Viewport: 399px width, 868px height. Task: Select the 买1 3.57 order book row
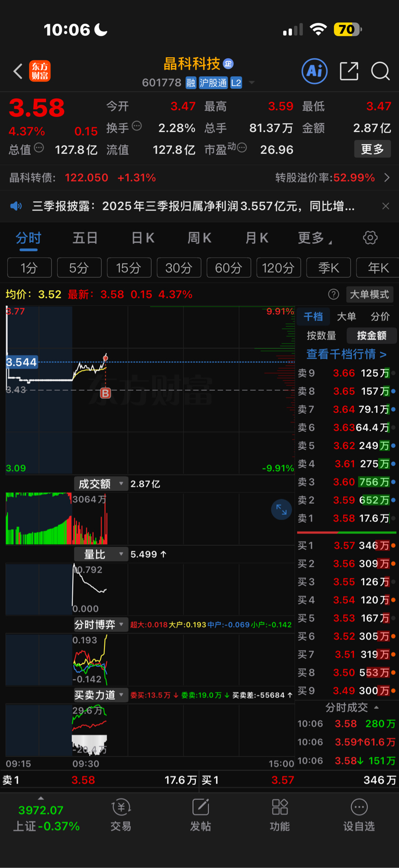[347, 546]
